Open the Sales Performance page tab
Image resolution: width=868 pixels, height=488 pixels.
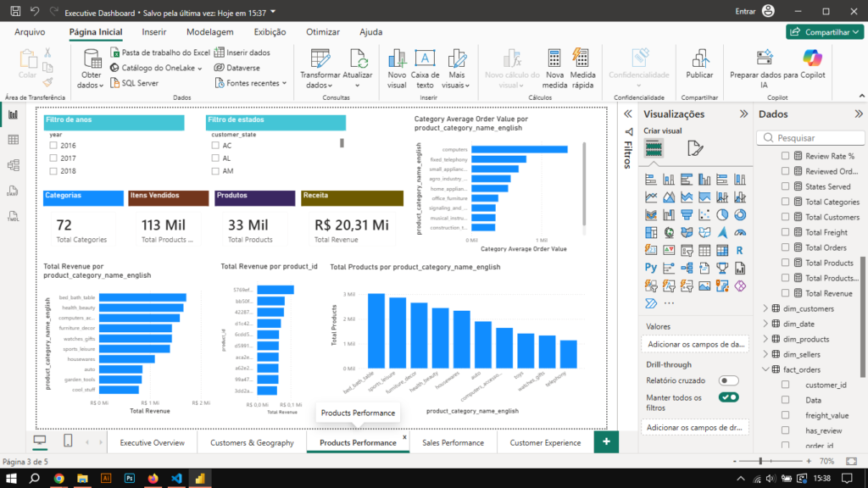(453, 442)
